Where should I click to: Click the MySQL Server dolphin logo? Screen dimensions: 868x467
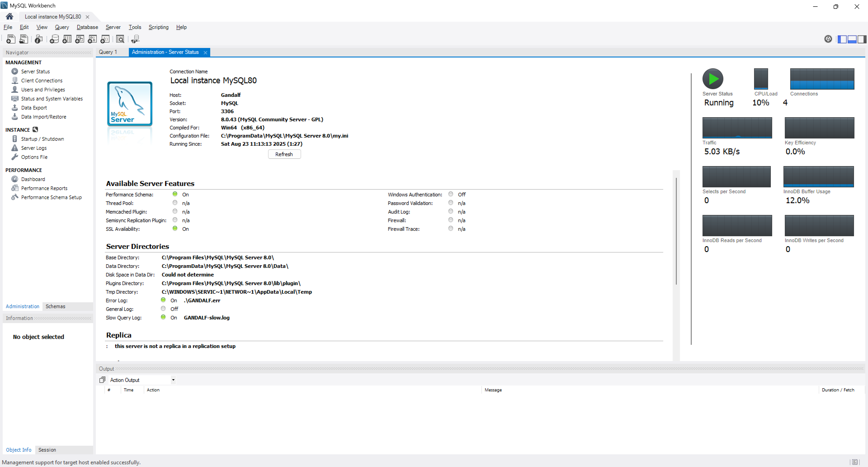click(x=130, y=104)
